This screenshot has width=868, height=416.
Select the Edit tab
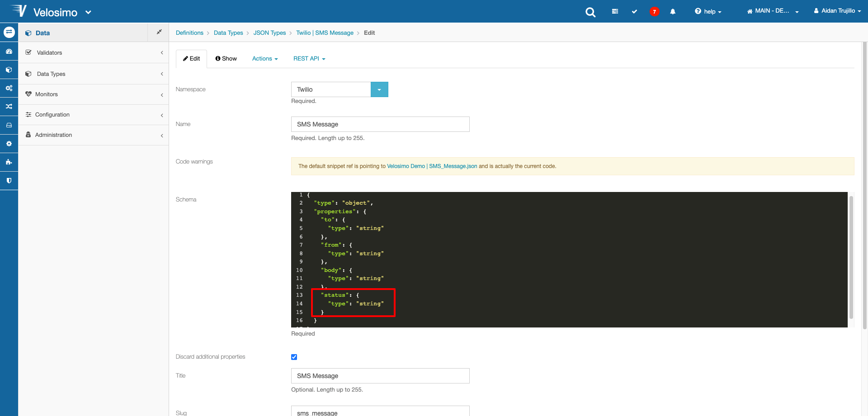[192, 59]
